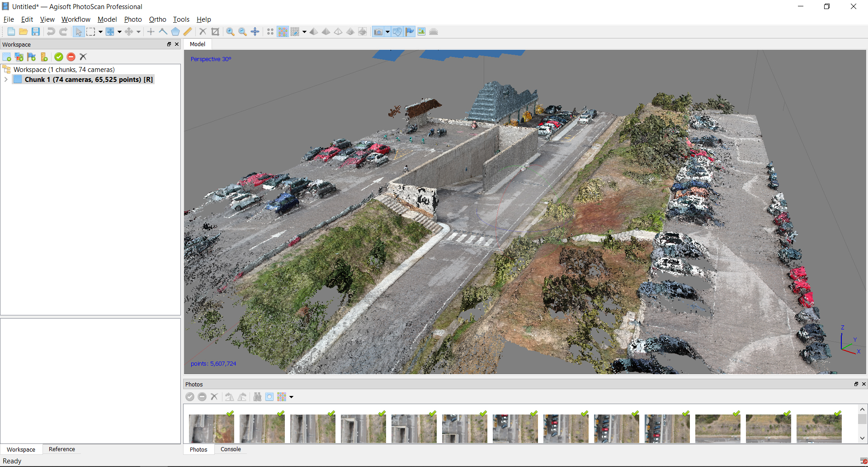
Task: Switch to the Console tab
Action: pos(231,449)
